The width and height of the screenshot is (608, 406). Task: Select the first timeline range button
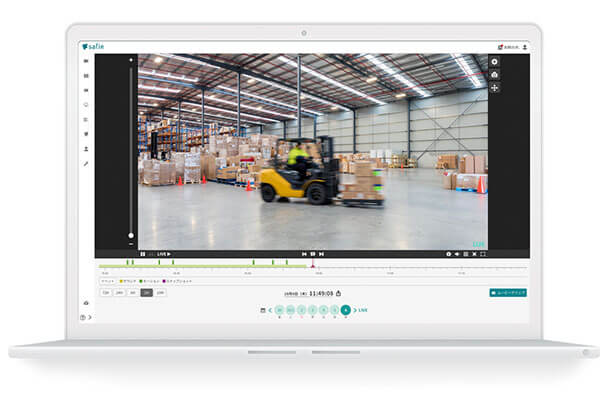coord(106,293)
